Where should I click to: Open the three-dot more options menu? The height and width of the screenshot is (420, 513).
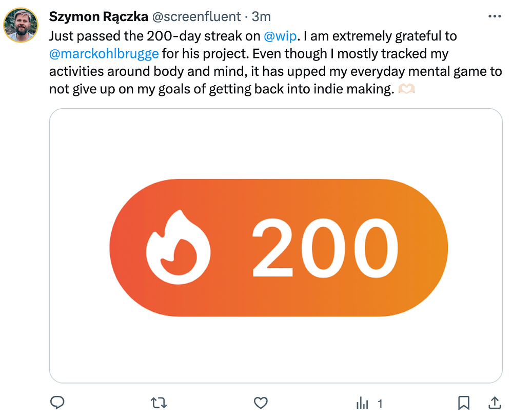point(495,16)
